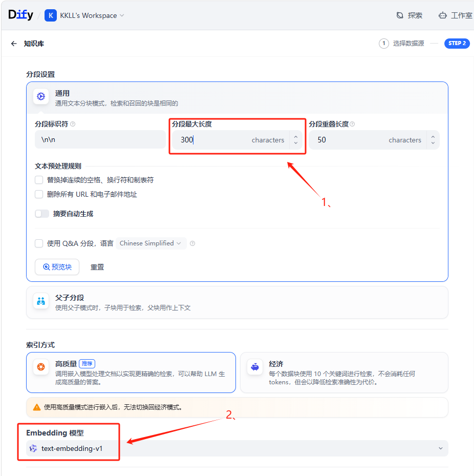The image size is (474, 476).
Task: Click the 父子分段 people icon
Action: (x=41, y=301)
